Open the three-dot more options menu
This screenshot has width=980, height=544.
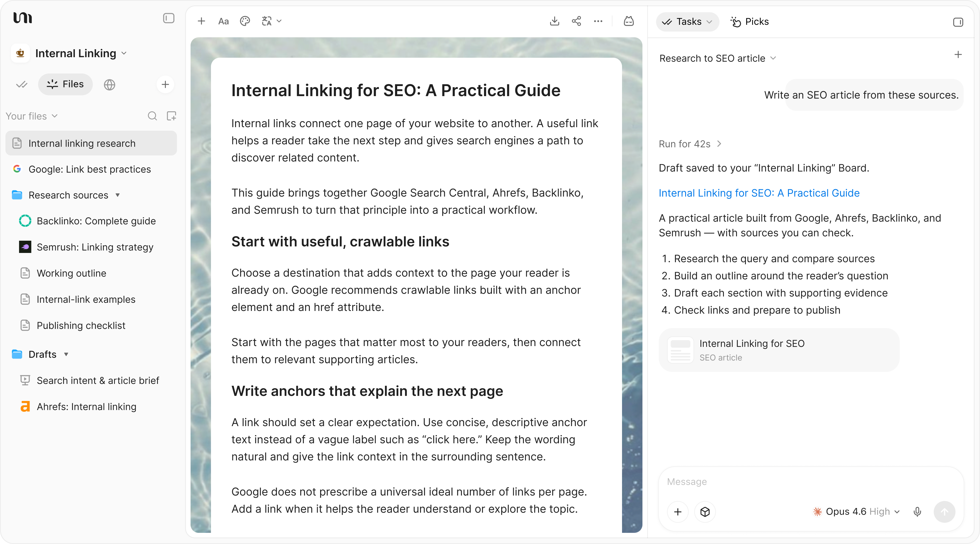point(598,21)
